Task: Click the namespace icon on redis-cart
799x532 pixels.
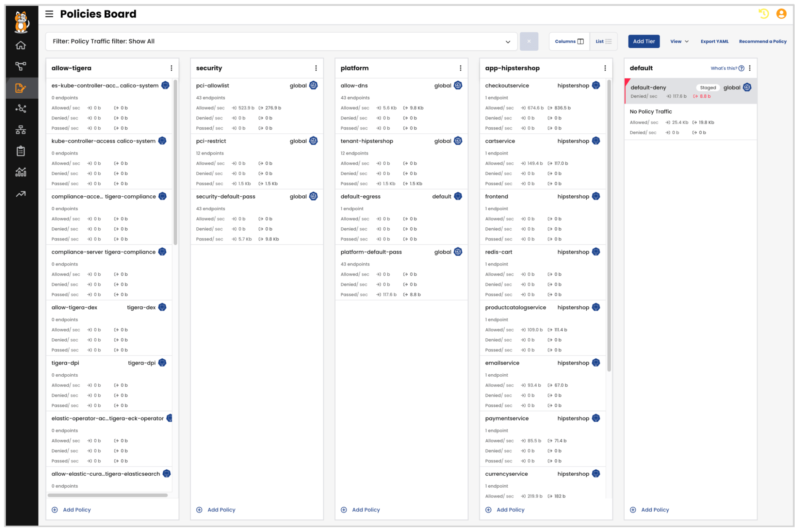Action: point(596,252)
